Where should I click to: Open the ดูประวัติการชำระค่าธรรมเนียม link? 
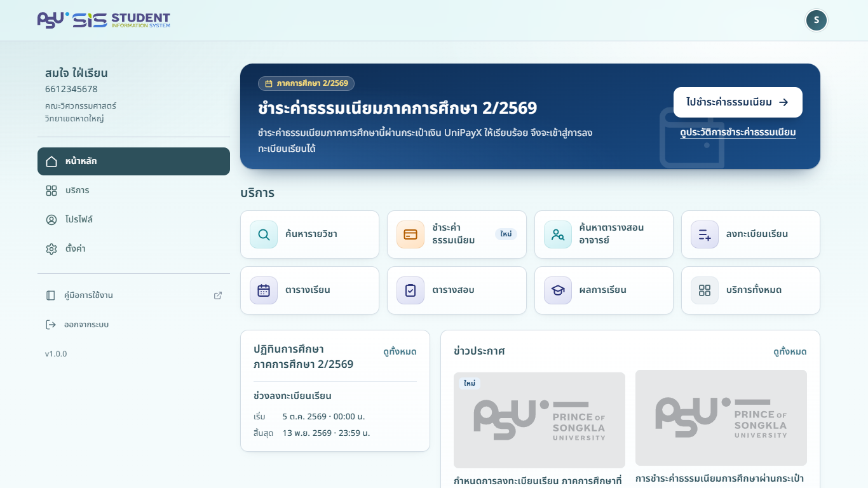pos(738,132)
